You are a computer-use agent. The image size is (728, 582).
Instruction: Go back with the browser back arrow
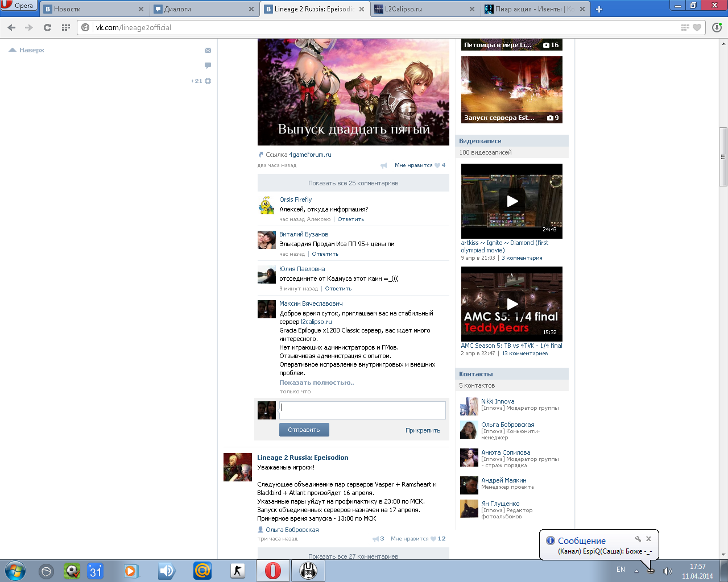click(x=11, y=27)
